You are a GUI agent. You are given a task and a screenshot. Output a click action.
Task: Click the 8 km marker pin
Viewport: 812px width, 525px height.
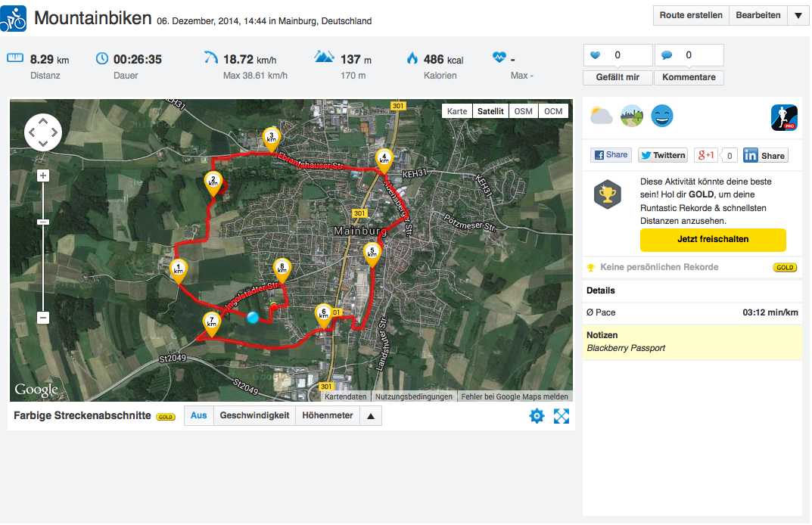tap(282, 270)
